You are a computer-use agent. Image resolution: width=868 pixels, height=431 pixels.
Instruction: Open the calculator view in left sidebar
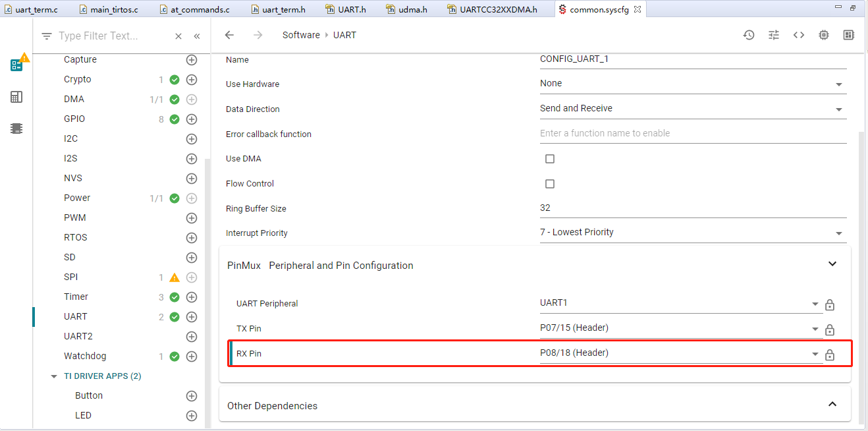coord(16,97)
